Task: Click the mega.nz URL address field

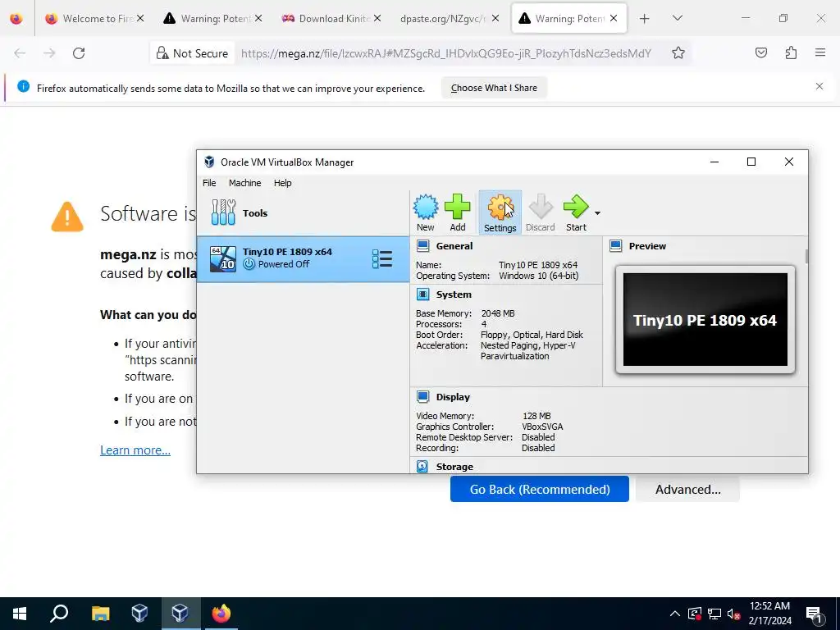Action: (445, 53)
